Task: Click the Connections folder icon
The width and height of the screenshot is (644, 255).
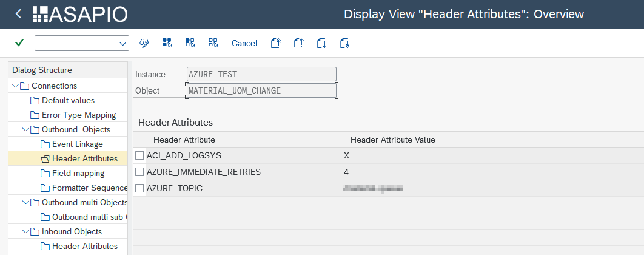Action: tap(25, 86)
